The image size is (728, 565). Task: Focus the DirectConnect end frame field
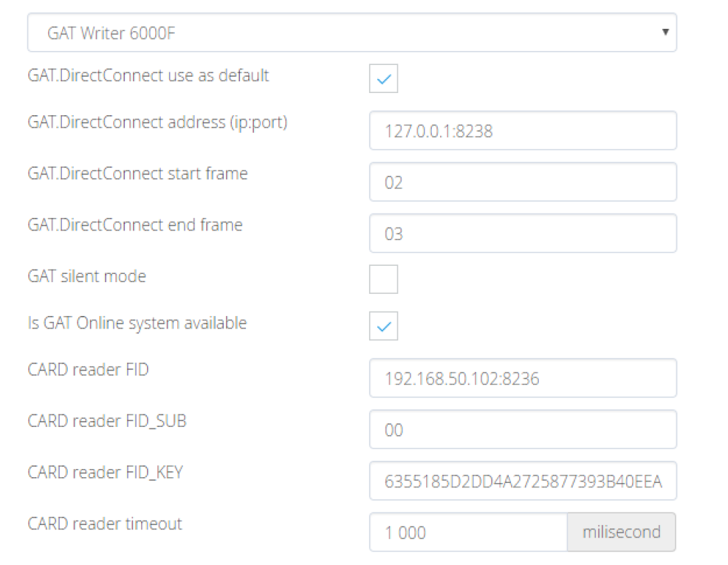click(522, 233)
